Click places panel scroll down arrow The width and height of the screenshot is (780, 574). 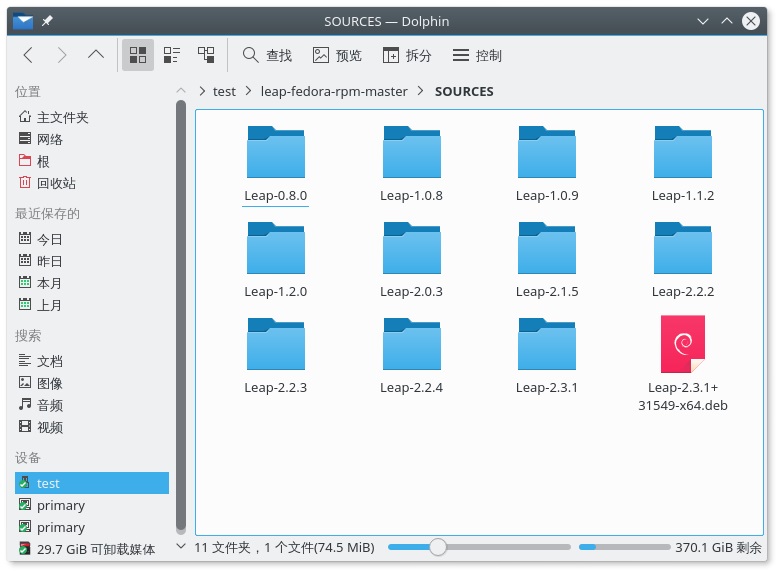click(181, 546)
